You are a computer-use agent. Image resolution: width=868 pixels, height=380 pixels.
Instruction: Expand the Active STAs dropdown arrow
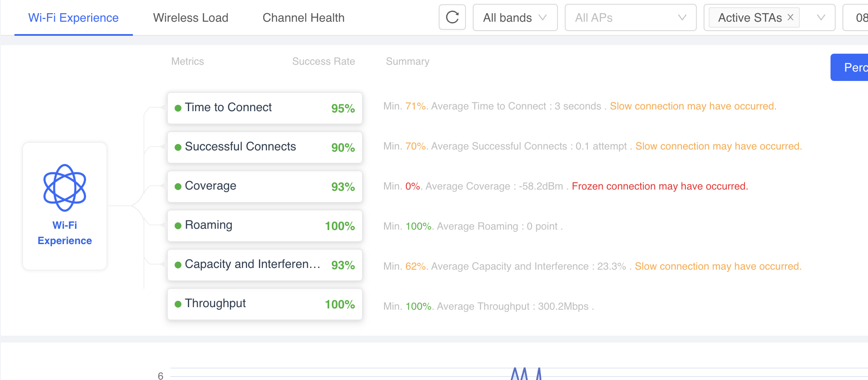click(x=821, y=17)
